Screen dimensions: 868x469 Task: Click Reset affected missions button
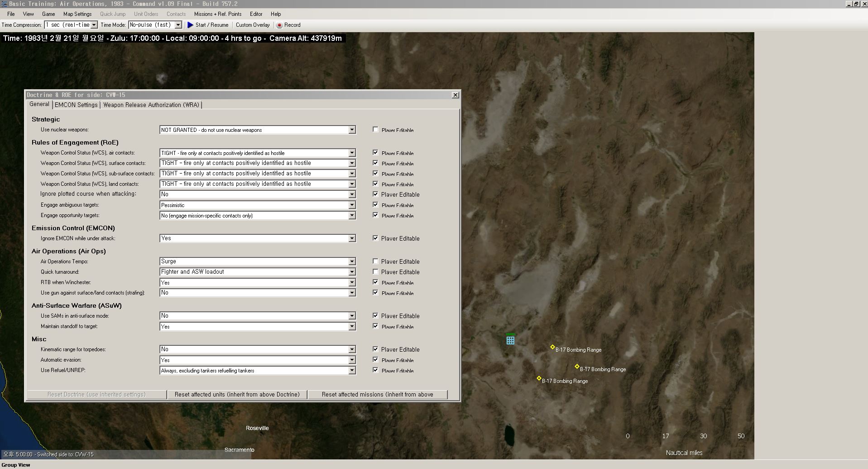[378, 395]
